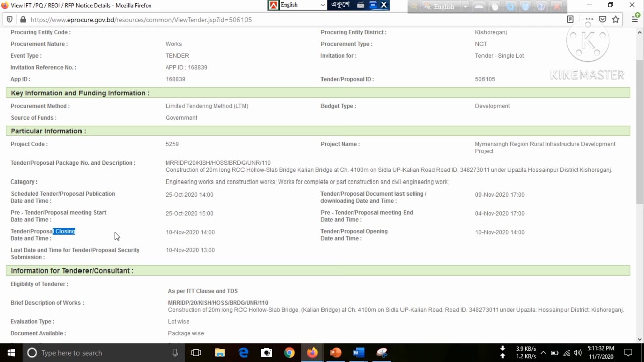This screenshot has width=644, height=362.
Task: Click highlighted Closing word
Action: tap(64, 231)
